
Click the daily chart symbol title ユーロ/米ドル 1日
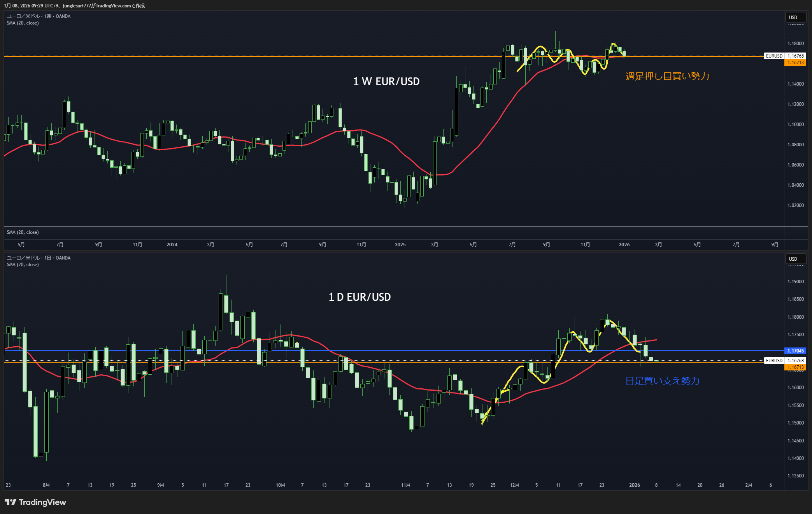pyautogui.click(x=38, y=258)
